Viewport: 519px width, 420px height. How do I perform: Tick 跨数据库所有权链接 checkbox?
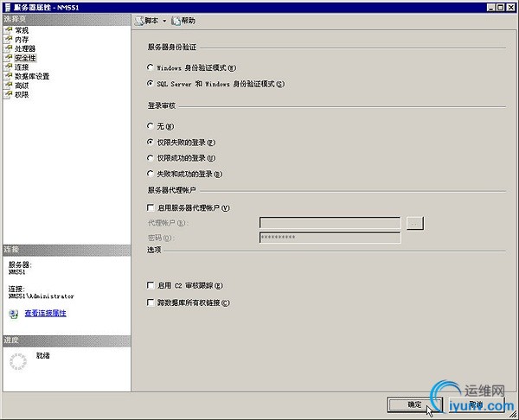coord(151,302)
